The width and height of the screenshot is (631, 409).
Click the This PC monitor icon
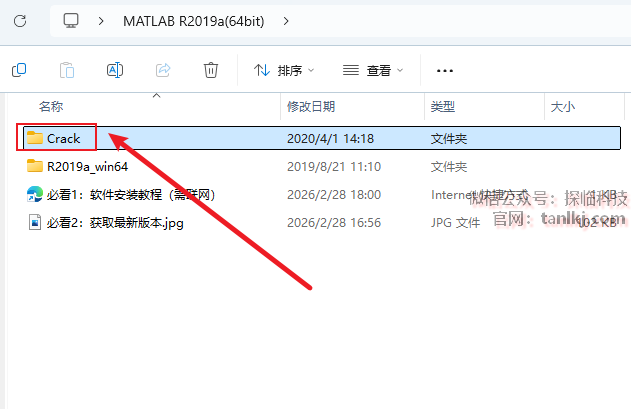[71, 21]
